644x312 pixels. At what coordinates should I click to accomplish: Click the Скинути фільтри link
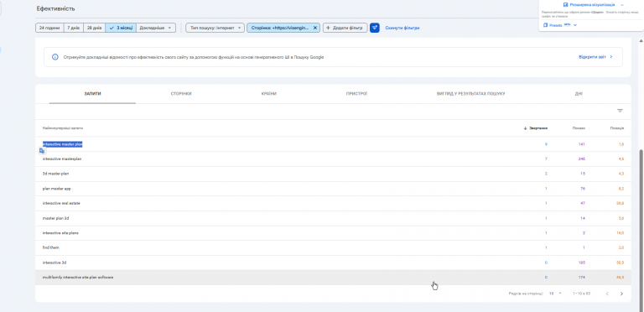click(402, 28)
